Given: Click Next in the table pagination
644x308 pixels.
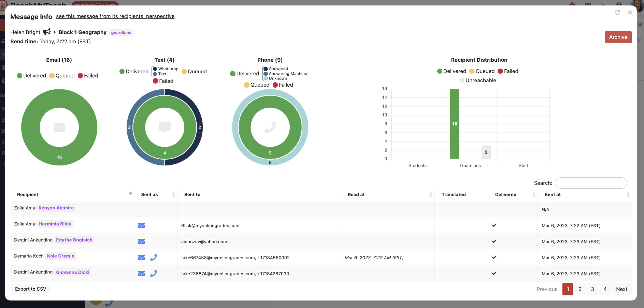Looking at the screenshot, I should click(x=621, y=289).
